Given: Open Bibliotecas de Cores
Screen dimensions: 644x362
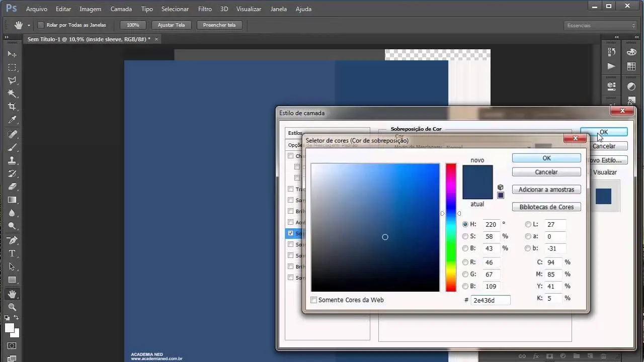Looking at the screenshot, I should [x=546, y=207].
